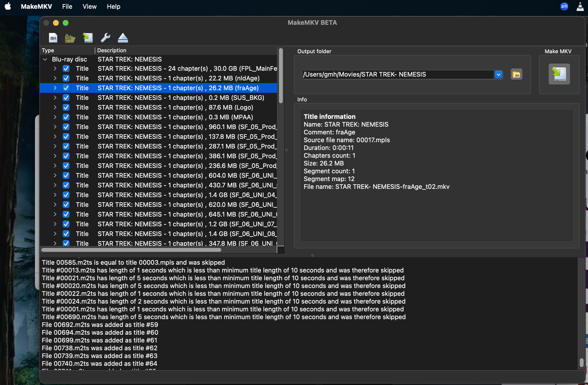The height and width of the screenshot is (385, 588).
Task: Click the log pane vertical scrollbar
Action: click(x=581, y=362)
